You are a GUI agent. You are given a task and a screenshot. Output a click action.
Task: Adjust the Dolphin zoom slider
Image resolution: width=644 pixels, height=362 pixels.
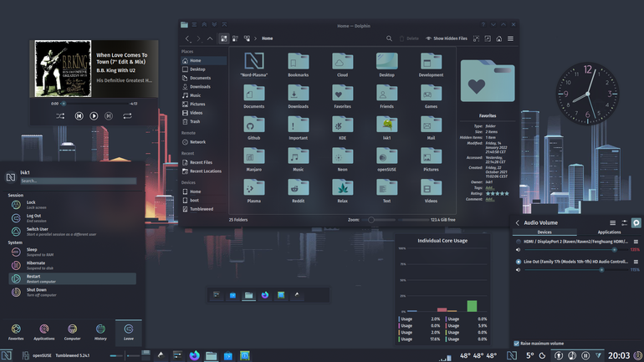tap(371, 220)
